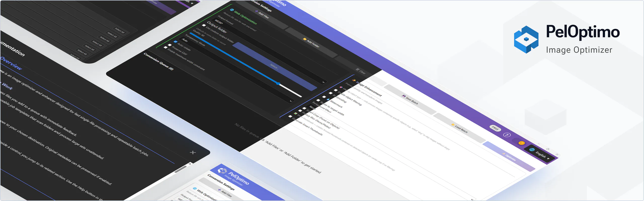Click the PelOptimo logo in the light window

click(x=222, y=171)
